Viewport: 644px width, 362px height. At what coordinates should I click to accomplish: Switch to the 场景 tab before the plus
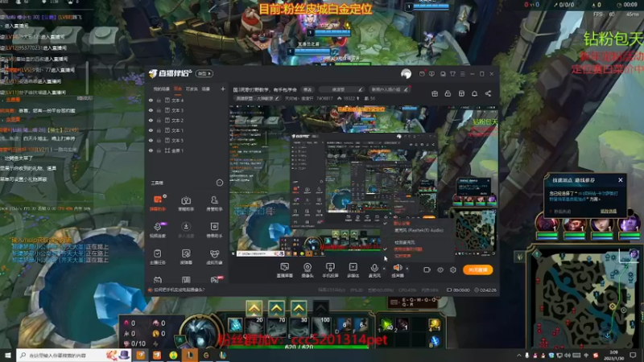[x=206, y=88]
